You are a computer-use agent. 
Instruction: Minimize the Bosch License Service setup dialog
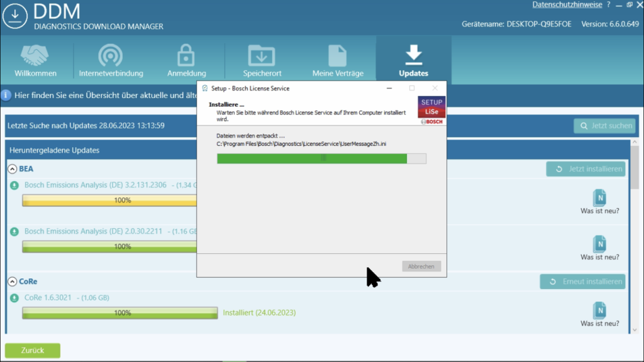click(389, 88)
